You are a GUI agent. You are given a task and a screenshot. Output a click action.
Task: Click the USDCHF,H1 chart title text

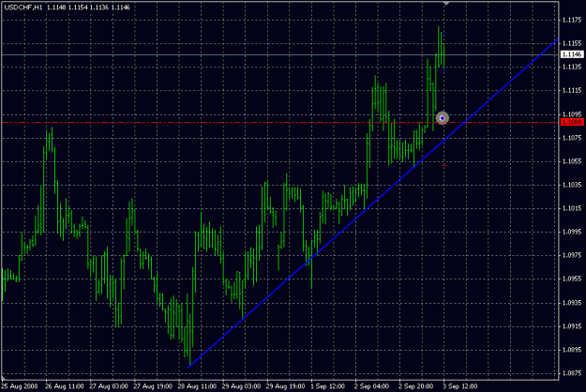[x=23, y=8]
